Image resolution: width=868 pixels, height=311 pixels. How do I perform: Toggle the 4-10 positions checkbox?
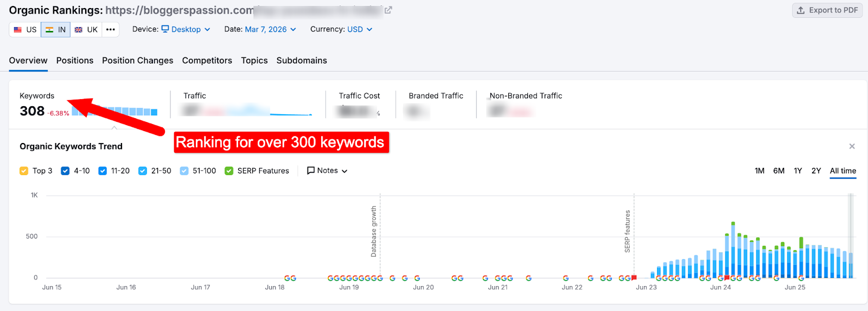[x=65, y=171]
